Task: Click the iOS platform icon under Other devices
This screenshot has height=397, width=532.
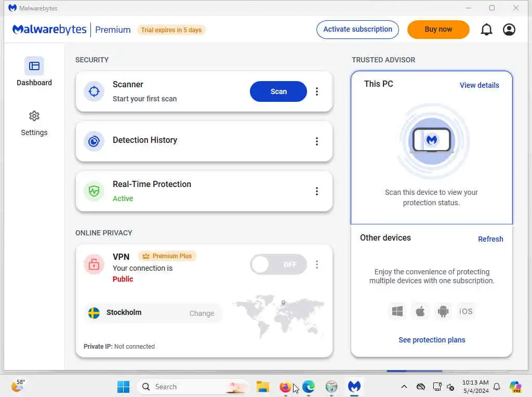Action: click(465, 311)
